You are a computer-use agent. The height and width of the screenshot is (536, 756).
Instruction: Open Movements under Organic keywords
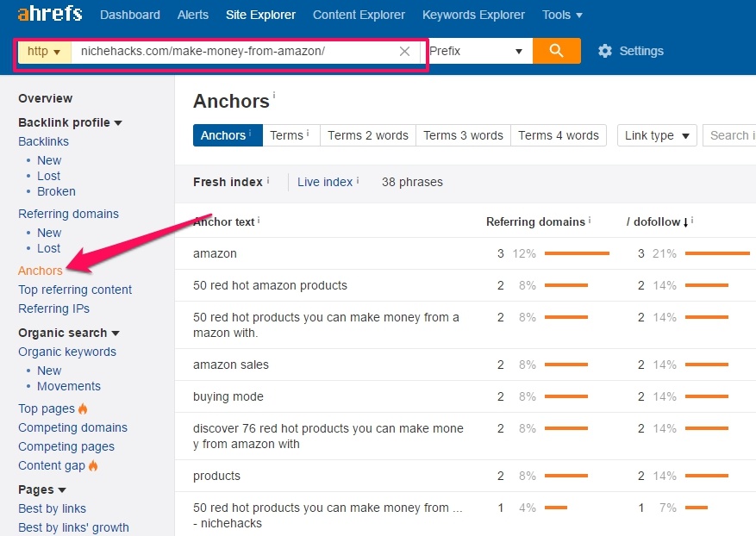[x=69, y=386]
